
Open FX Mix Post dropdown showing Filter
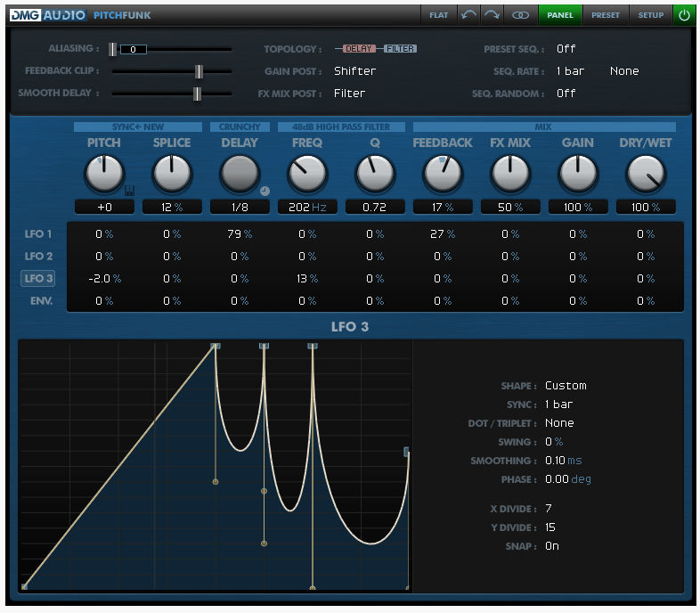[349, 94]
